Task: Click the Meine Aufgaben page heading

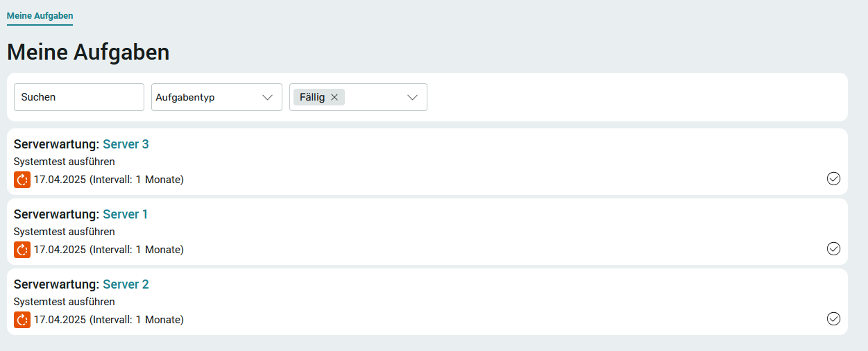Action: tap(88, 53)
